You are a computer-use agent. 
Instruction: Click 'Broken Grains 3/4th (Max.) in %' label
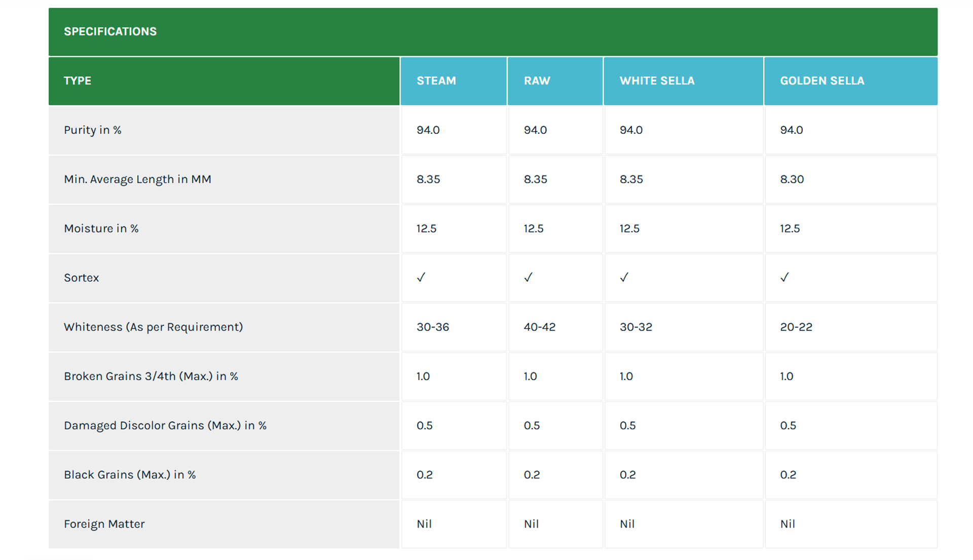point(151,376)
